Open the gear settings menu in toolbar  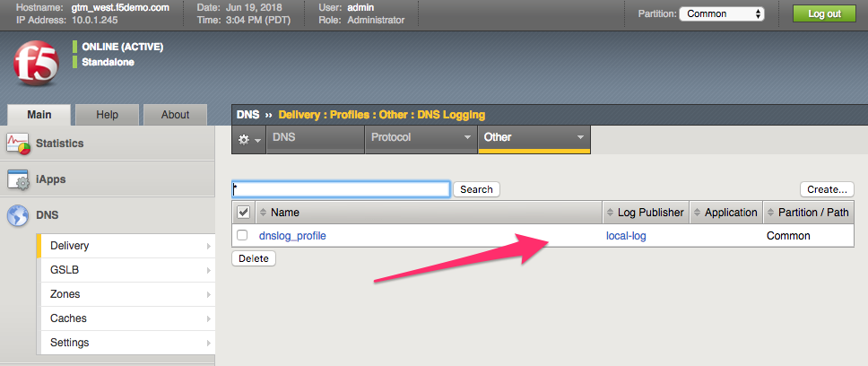click(x=248, y=140)
